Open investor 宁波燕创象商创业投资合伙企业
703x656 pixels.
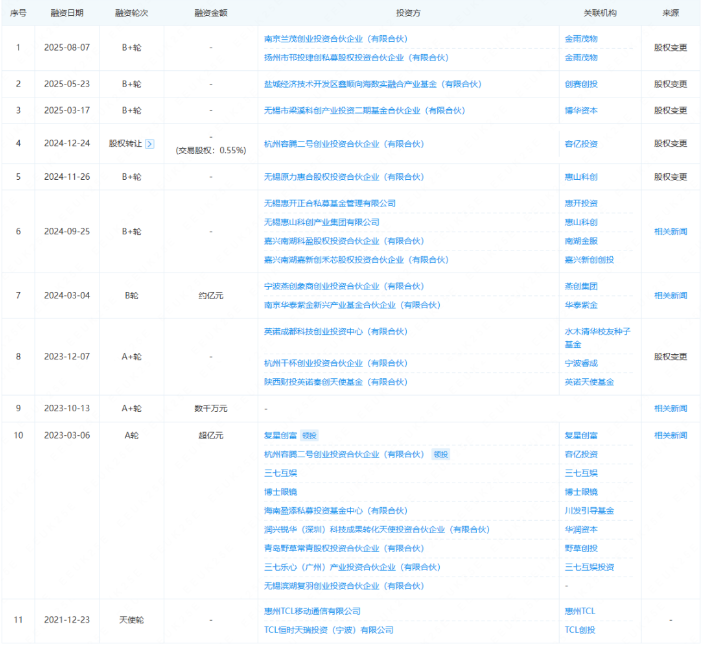pos(344,287)
